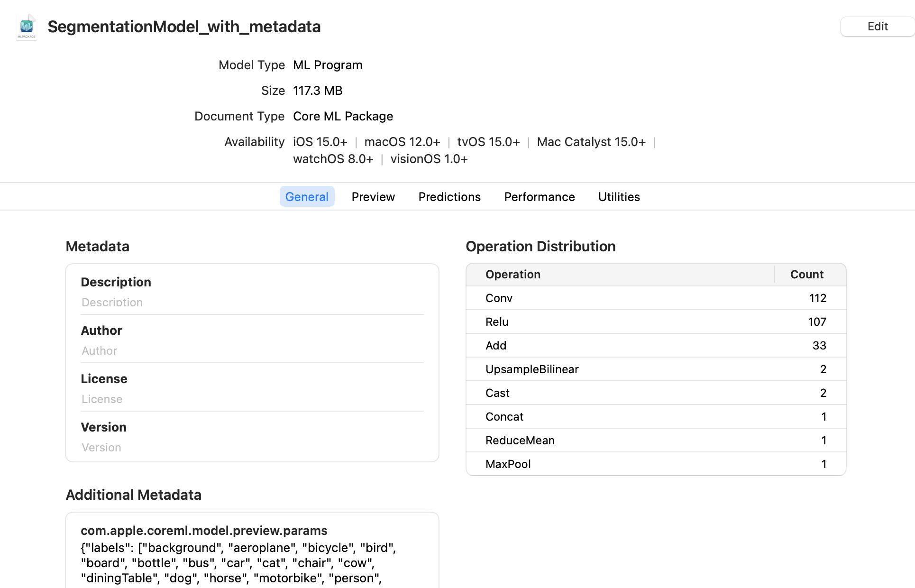Select the Concat operation row
Image resolution: width=915 pixels, height=588 pixels.
[656, 417]
